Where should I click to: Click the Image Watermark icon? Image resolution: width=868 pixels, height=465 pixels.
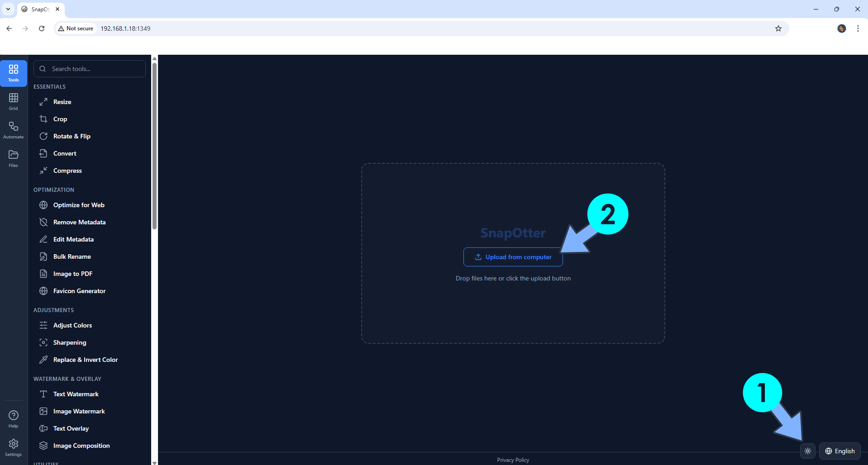(x=43, y=411)
